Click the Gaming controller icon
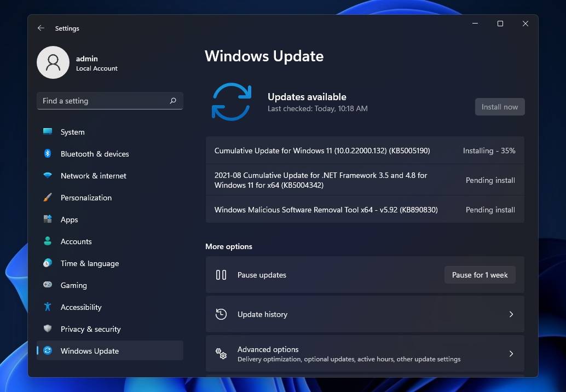 48,285
